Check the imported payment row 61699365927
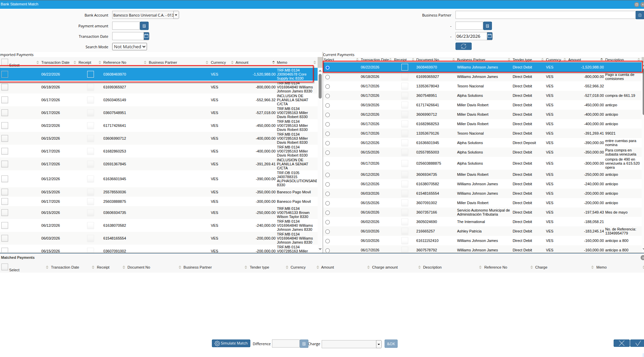This screenshot has width=644, height=357. tap(5, 87)
